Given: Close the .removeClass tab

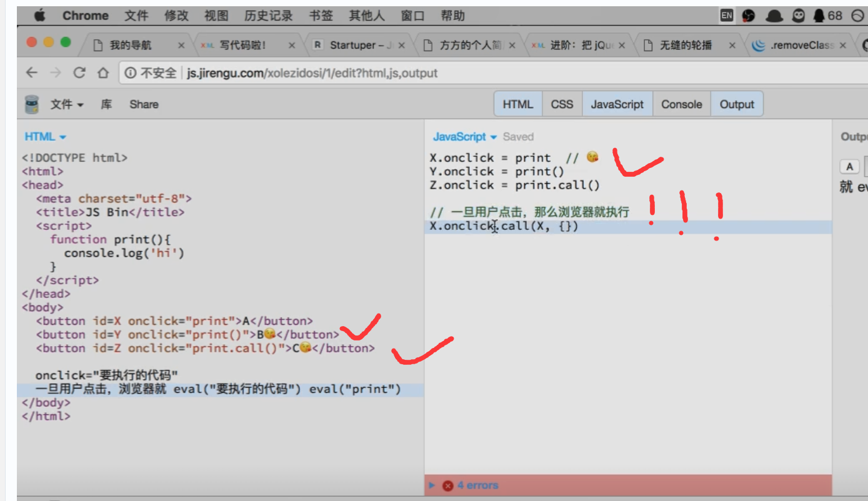Looking at the screenshot, I should click(843, 45).
